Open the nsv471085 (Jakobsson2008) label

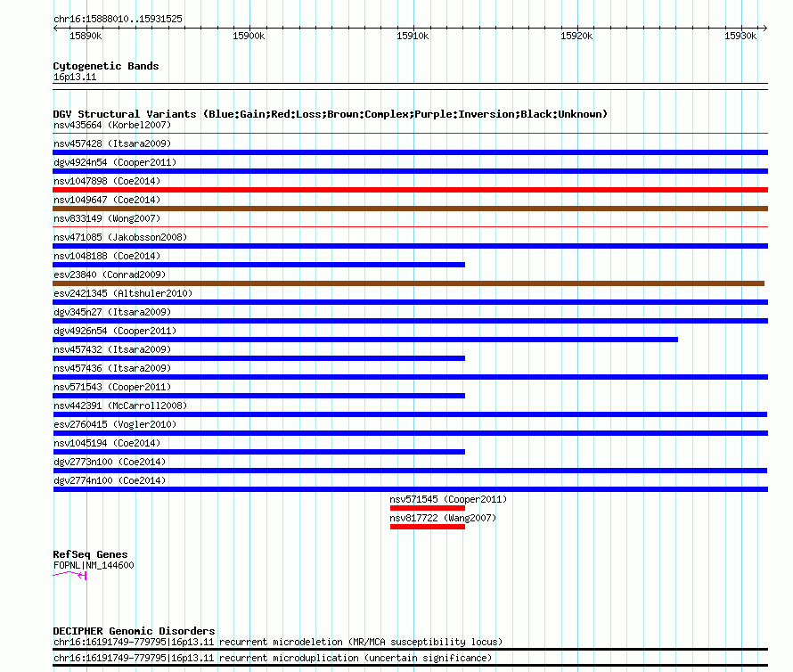point(120,237)
